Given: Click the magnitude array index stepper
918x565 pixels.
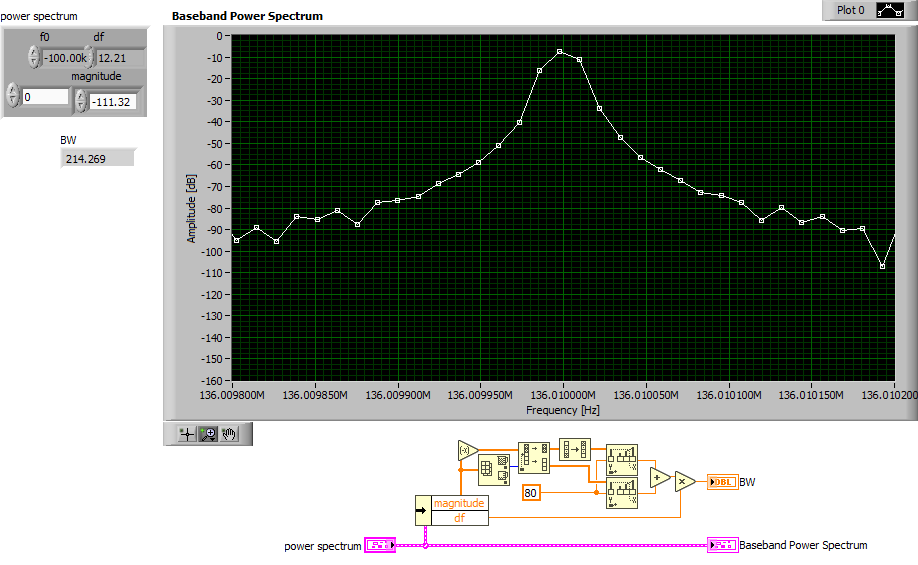Looking at the screenshot, I should point(13,95).
